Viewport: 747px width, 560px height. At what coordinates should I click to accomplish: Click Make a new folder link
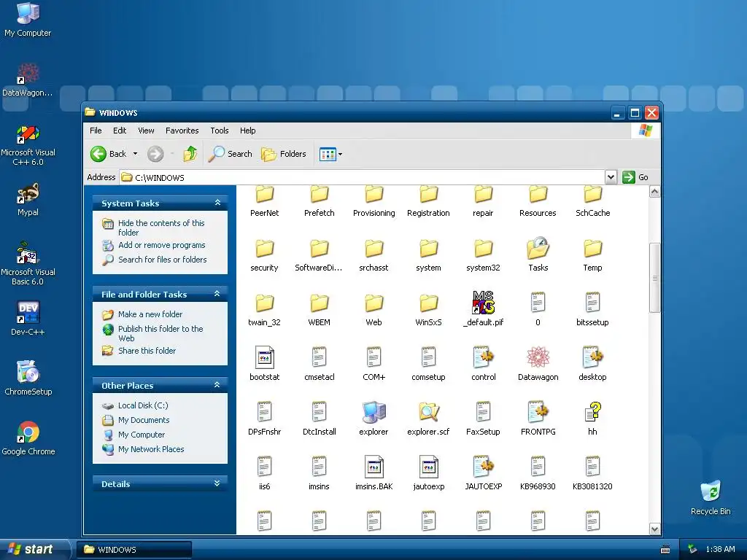150,314
